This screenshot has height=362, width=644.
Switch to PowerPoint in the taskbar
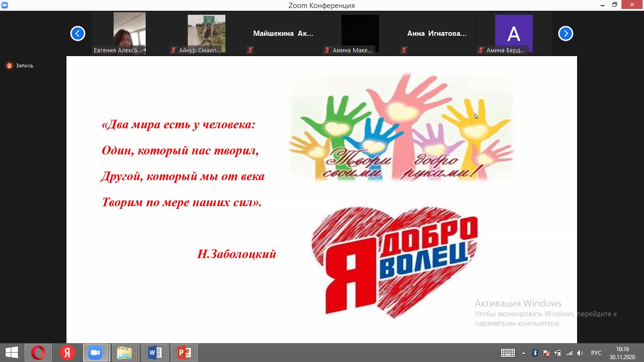tap(184, 353)
